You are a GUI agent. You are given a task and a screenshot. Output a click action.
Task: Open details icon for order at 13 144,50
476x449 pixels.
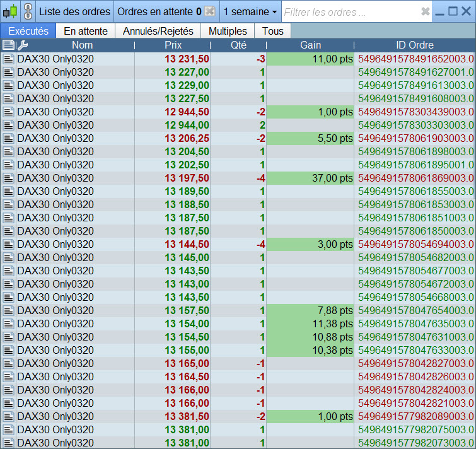[x=8, y=244]
